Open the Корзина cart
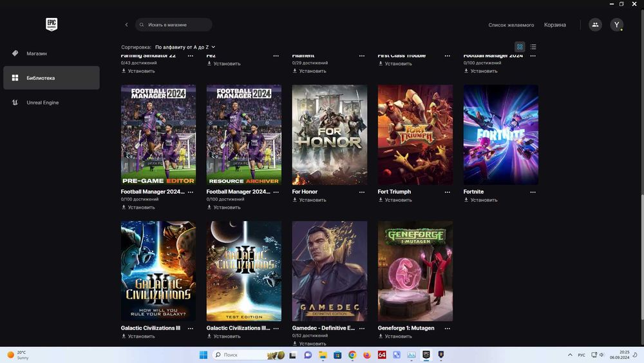This screenshot has height=363, width=644. (x=555, y=25)
